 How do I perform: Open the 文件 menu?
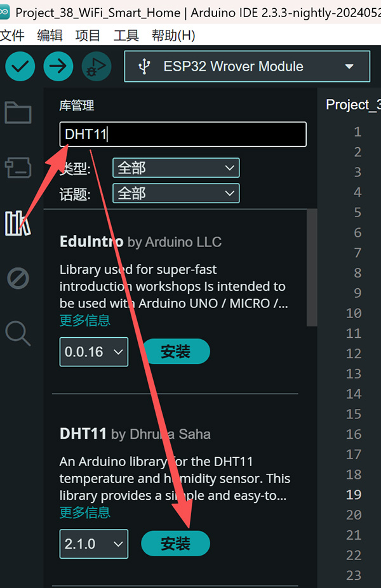[12, 36]
